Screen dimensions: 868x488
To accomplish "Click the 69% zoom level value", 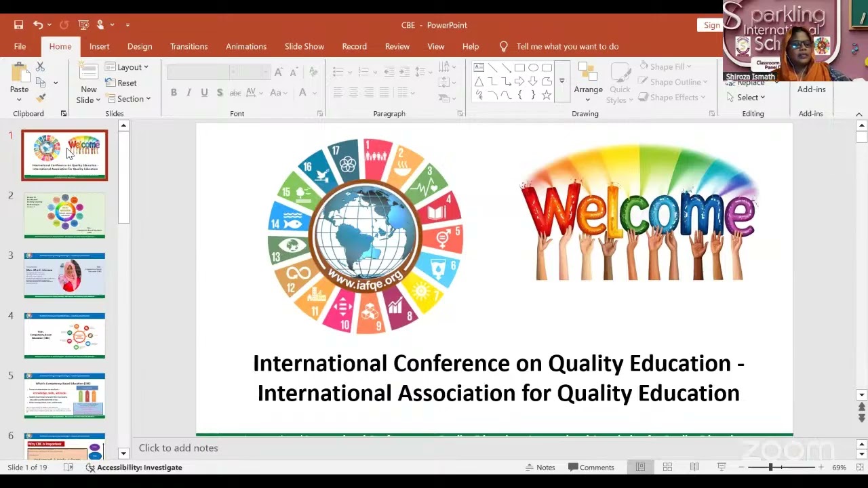I will (x=839, y=467).
